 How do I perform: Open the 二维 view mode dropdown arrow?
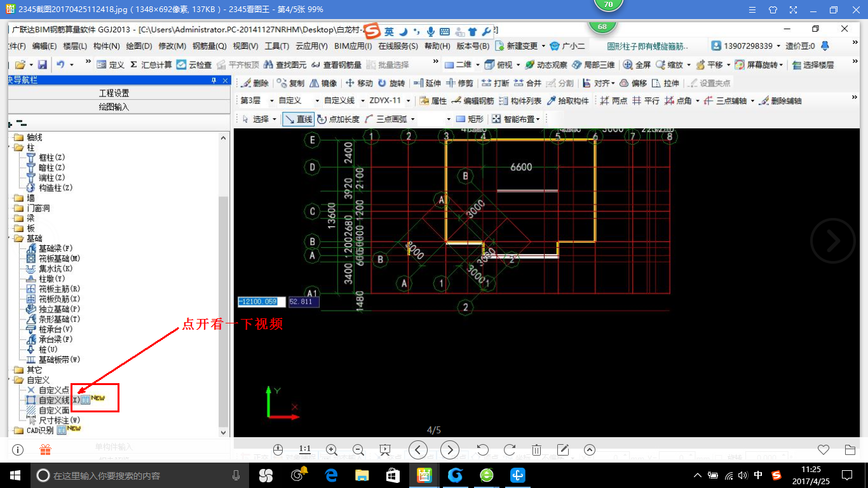(x=477, y=65)
